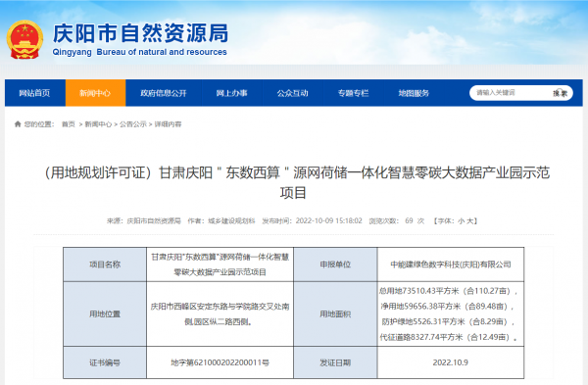Set font size to 小

click(x=461, y=220)
